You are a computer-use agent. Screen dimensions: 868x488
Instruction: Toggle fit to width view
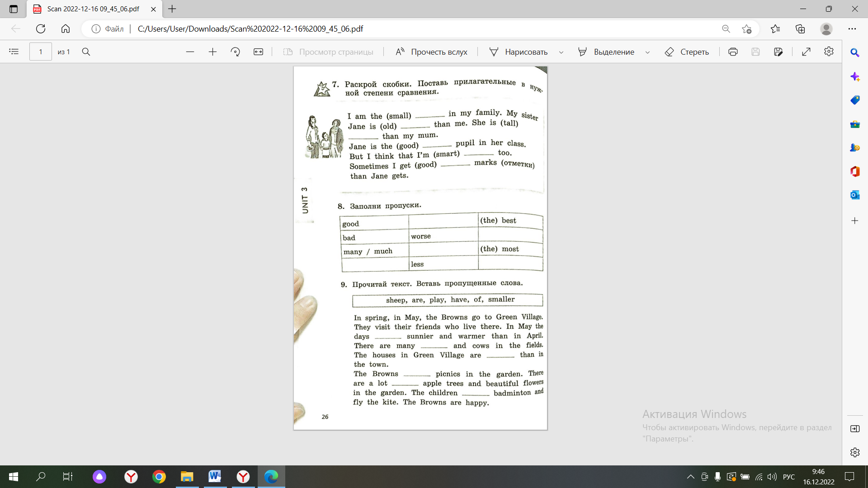pos(258,52)
